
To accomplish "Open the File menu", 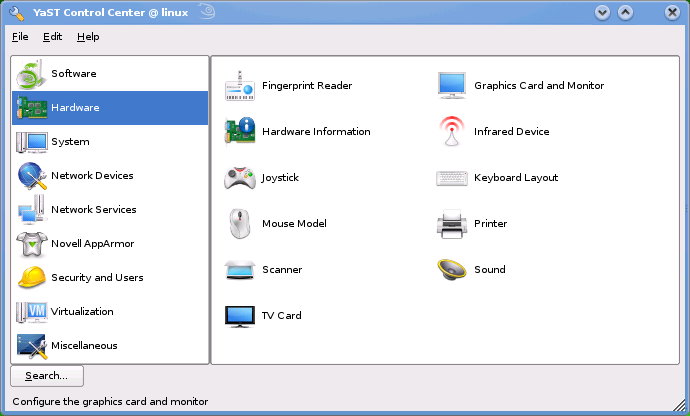I will tap(20, 37).
